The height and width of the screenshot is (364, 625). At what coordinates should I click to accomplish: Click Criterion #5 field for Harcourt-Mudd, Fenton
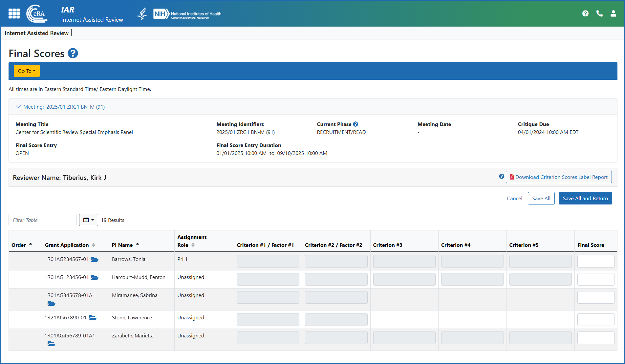tap(541, 279)
